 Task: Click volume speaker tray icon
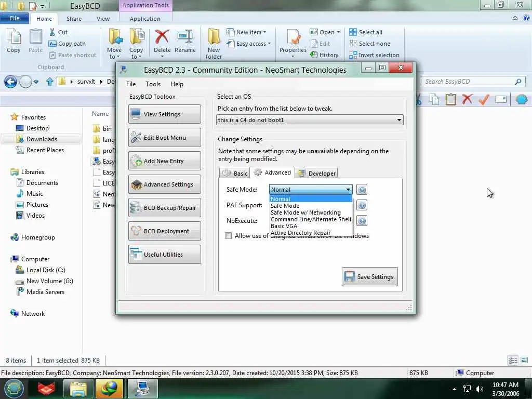480,389
